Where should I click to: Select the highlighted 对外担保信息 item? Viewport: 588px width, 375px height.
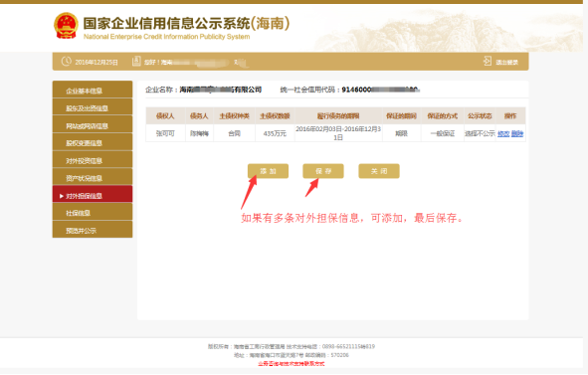pyautogui.click(x=93, y=195)
